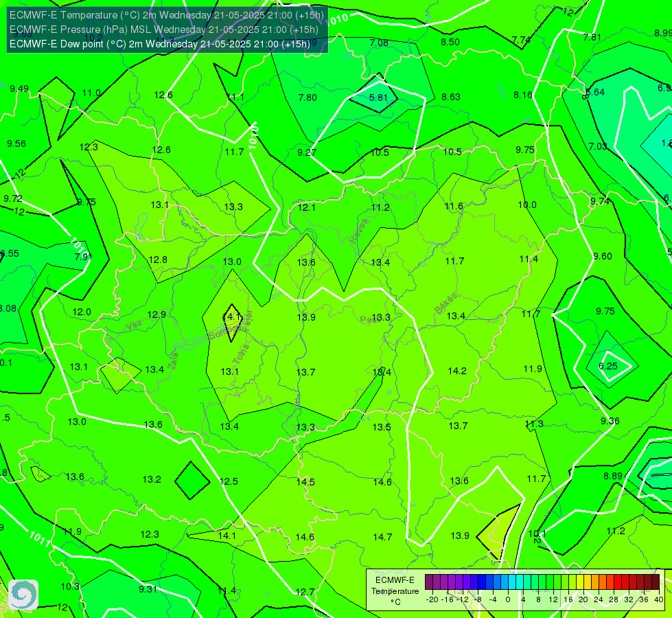Click the 14.2 temperature value

pyautogui.click(x=457, y=371)
